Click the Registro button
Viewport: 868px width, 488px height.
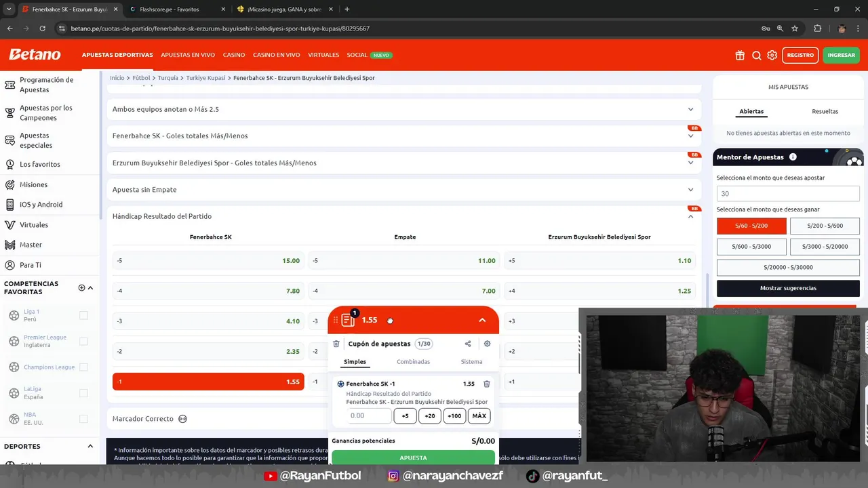click(800, 55)
